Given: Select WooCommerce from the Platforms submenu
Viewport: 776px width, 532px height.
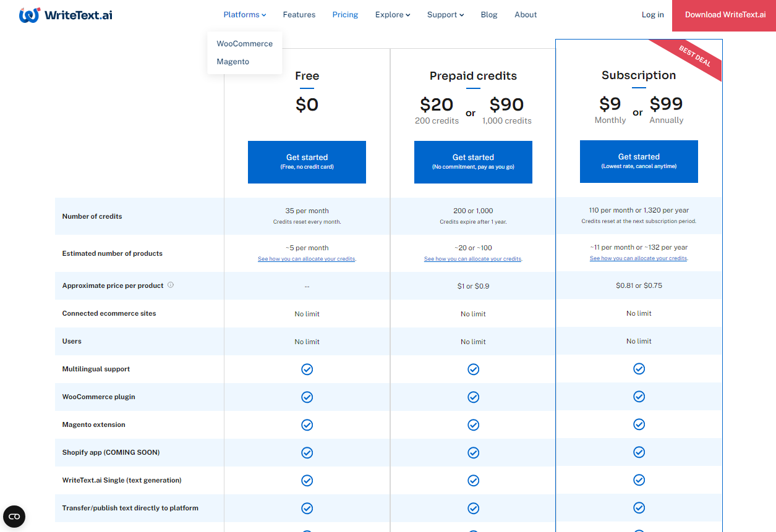Looking at the screenshot, I should [x=245, y=44].
